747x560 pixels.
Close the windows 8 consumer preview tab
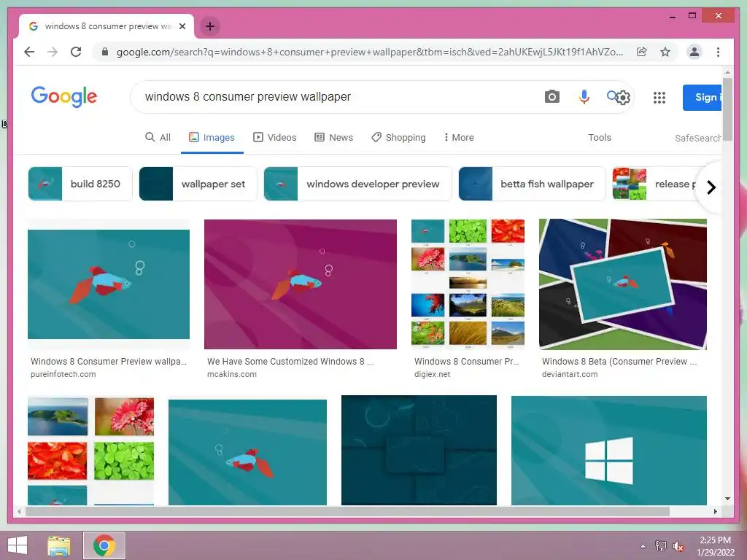(182, 26)
